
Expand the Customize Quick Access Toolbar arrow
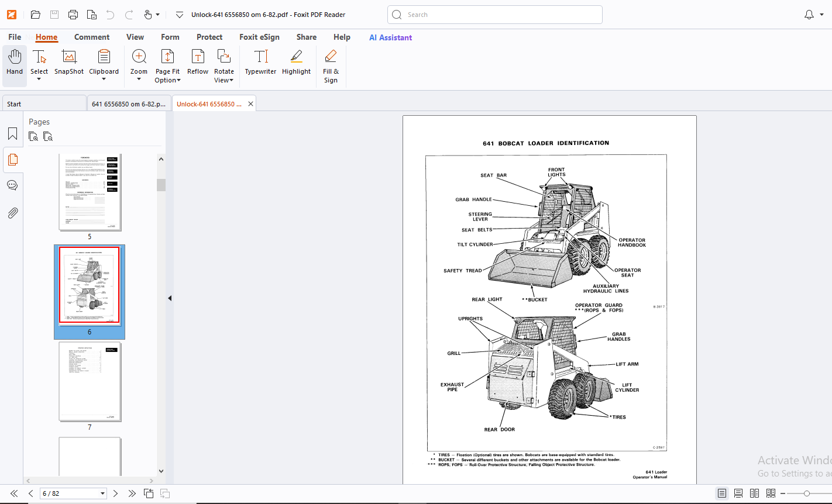180,15
